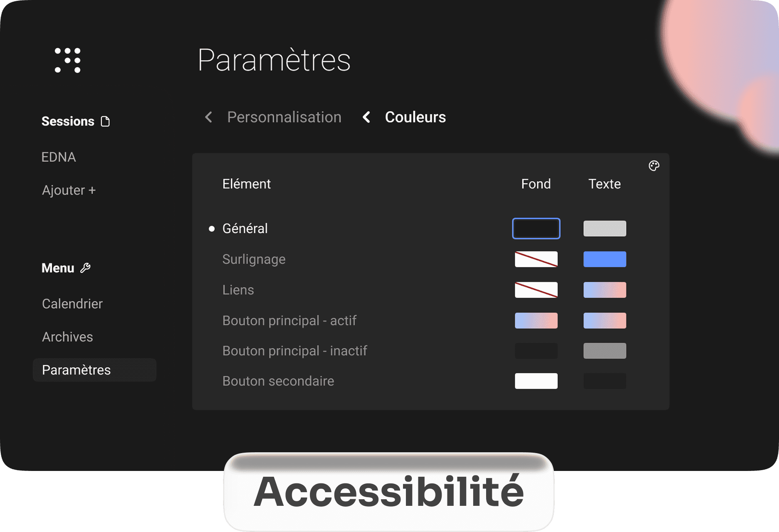Go back using chevron before Personnalisation
The height and width of the screenshot is (532, 779).
[x=209, y=117]
